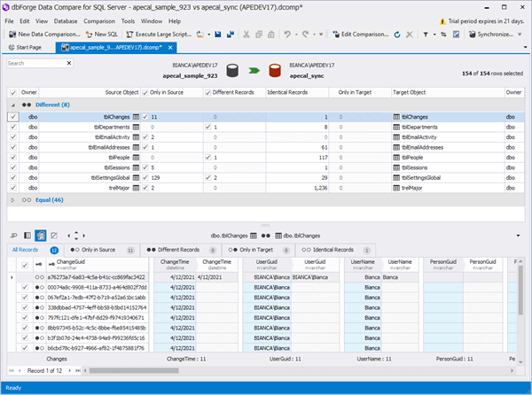
Task: Click the Search input field
Action: 36,64
